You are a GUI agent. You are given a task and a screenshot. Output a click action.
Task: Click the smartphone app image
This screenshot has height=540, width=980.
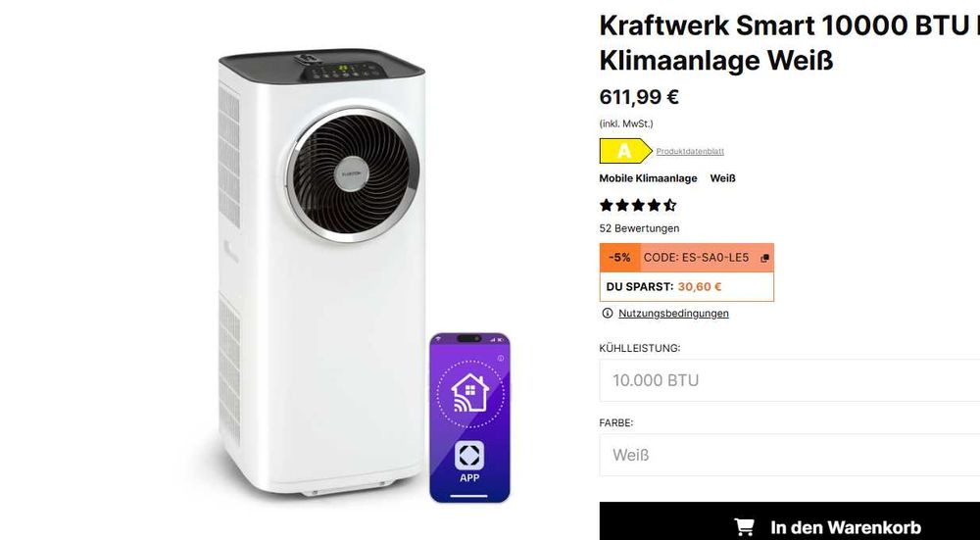(x=469, y=417)
